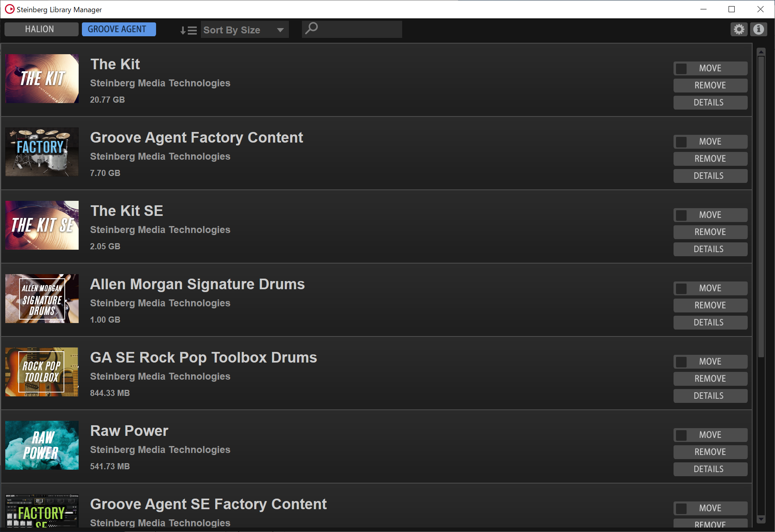Click the vertical scrollbar thumb
Screen dimensions: 775x532
point(761,207)
